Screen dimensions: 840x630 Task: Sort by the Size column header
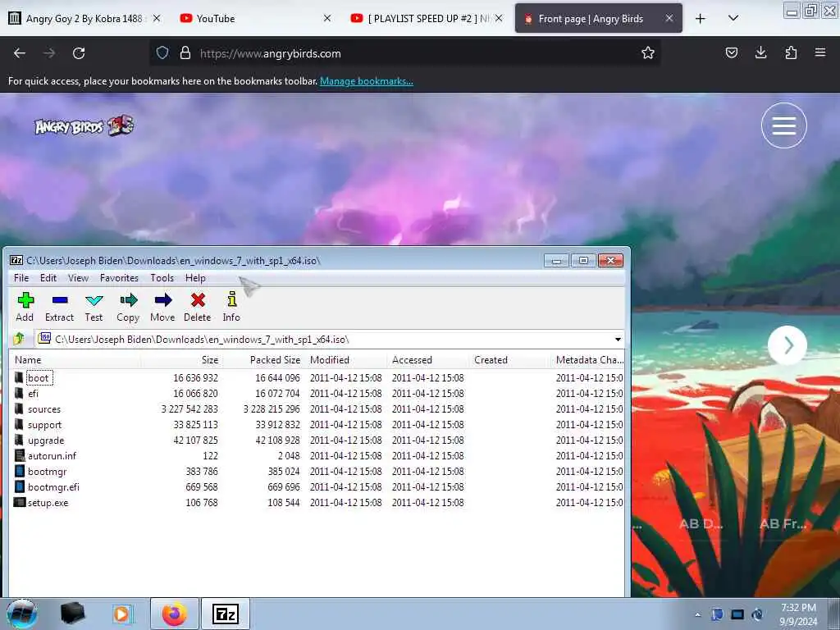click(x=181, y=360)
